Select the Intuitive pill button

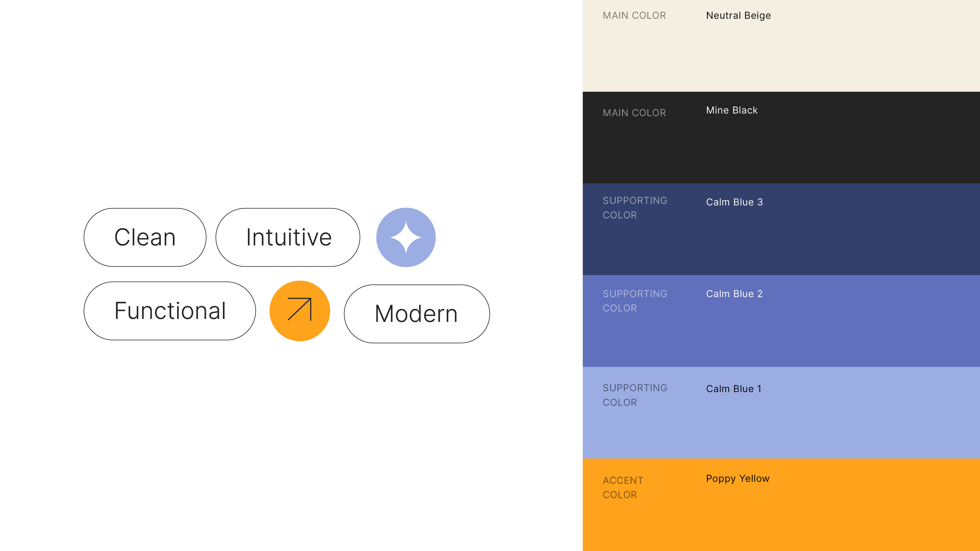(288, 237)
